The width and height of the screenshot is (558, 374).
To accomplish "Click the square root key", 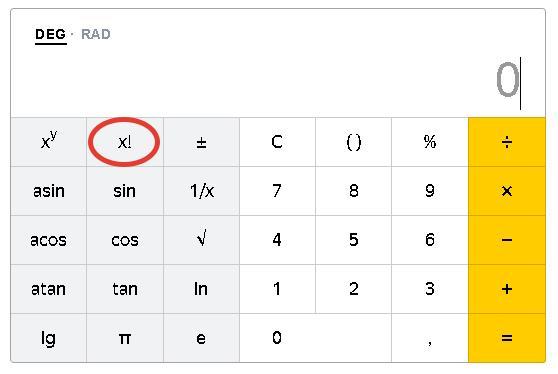I will coord(201,240).
